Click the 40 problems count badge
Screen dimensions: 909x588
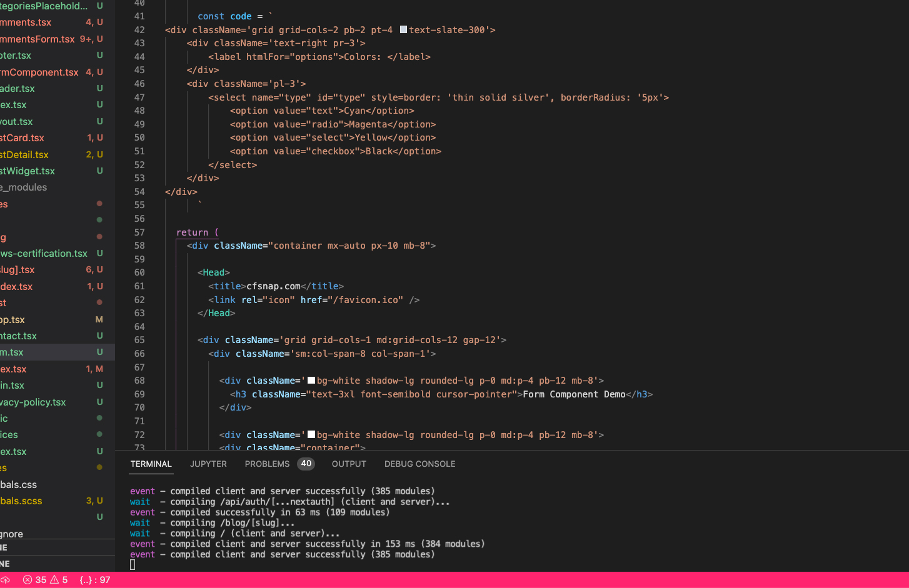point(306,464)
